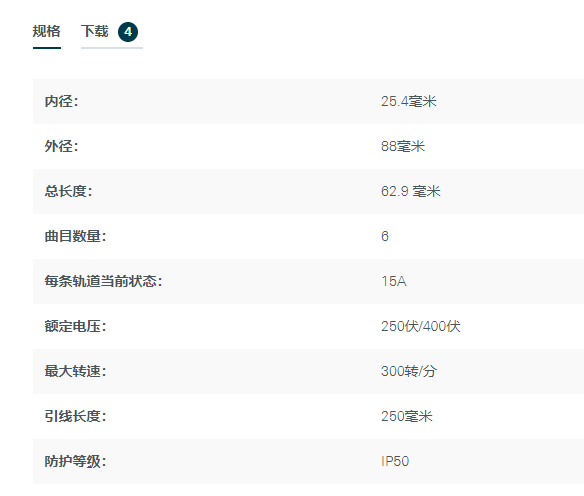Click the 88毫米 outer diameter value
This screenshot has width=584, height=496.
point(403,146)
